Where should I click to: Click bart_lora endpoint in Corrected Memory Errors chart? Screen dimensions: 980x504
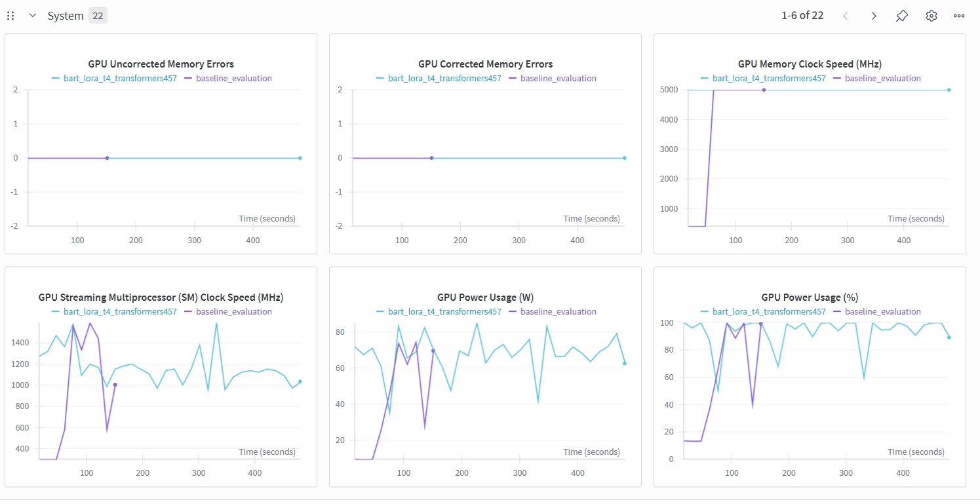pyautogui.click(x=624, y=158)
